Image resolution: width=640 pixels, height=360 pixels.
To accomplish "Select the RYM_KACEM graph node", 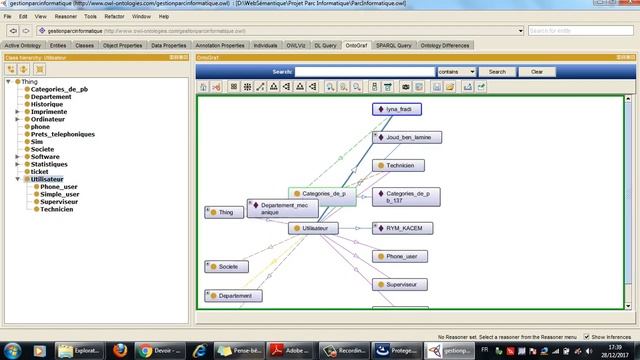I will (402, 228).
